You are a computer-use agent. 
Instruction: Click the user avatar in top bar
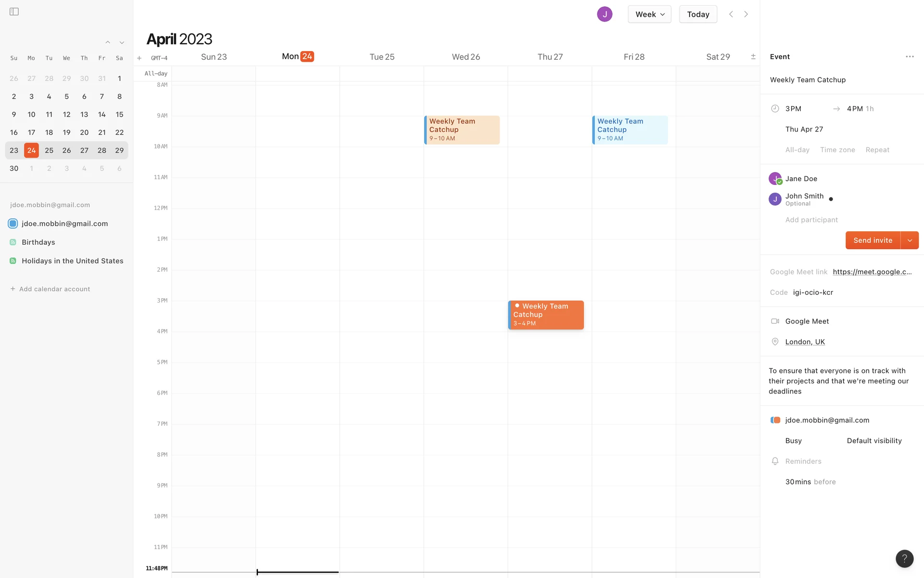[604, 14]
